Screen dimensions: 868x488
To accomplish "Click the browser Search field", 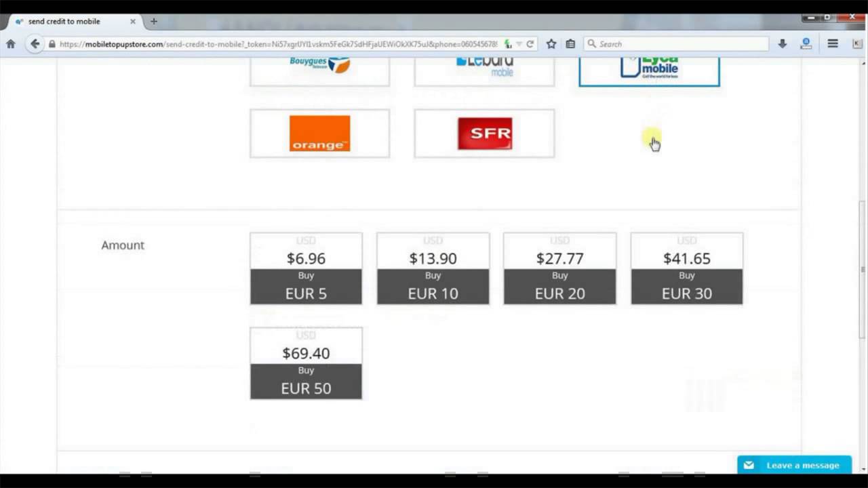I will click(x=676, y=44).
